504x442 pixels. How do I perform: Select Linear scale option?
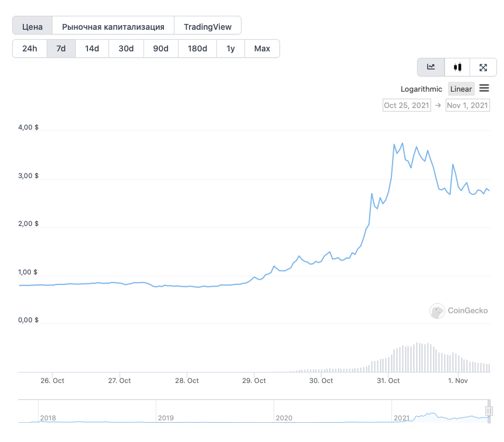461,89
